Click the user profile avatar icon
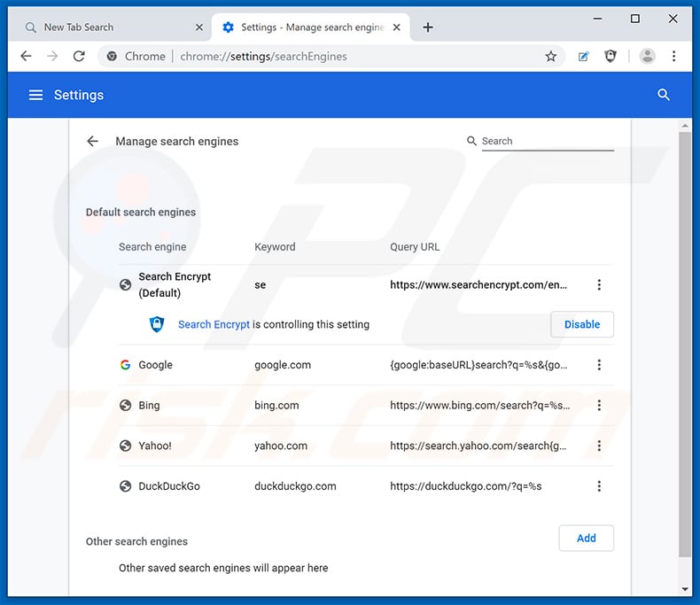The height and width of the screenshot is (605, 700). 648,56
